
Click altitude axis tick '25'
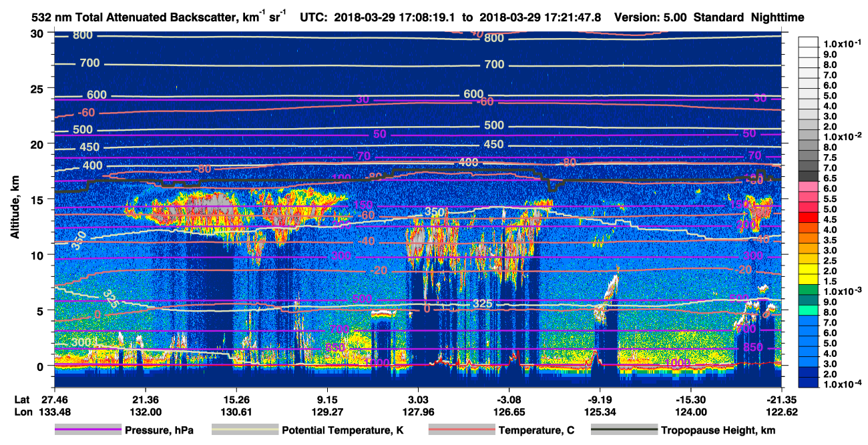click(39, 88)
